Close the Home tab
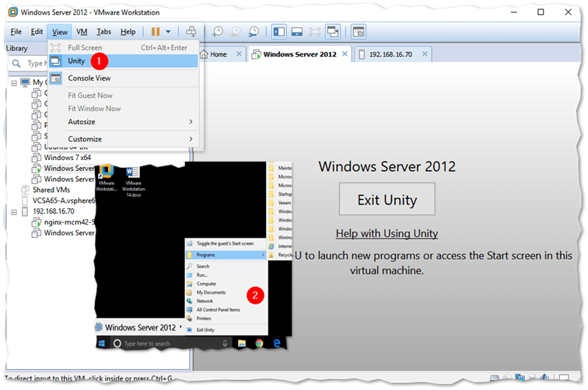588x390 pixels. [239, 54]
